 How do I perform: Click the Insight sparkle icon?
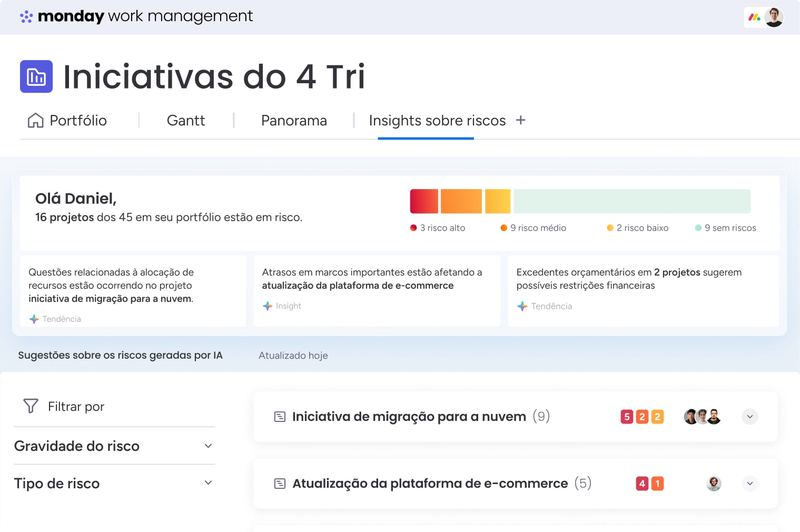[268, 306]
